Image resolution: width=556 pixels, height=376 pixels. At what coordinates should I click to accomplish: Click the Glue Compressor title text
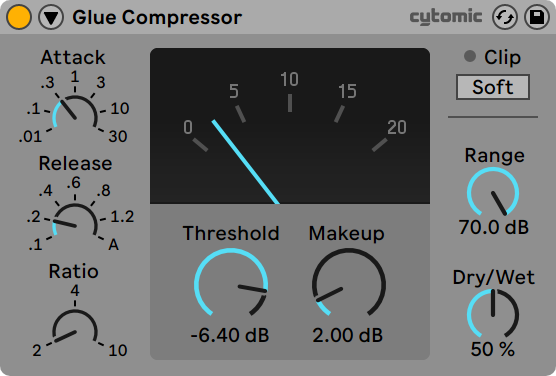[x=157, y=17]
